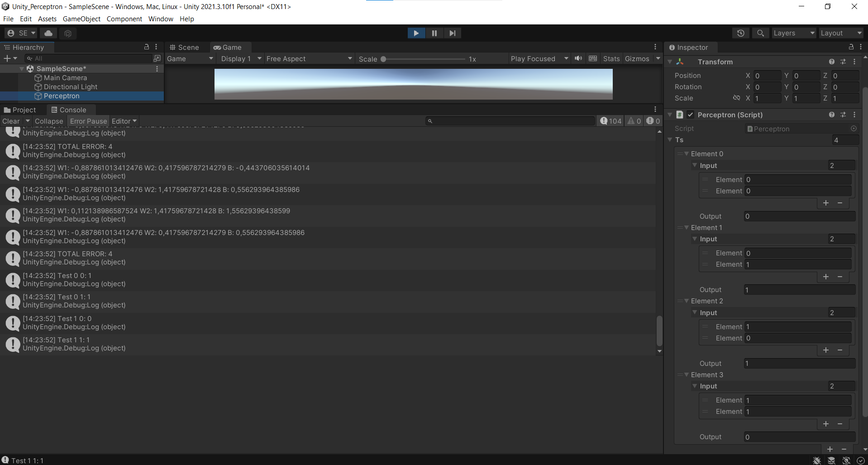
Task: Open the Display 1 dropdown
Action: [241, 59]
